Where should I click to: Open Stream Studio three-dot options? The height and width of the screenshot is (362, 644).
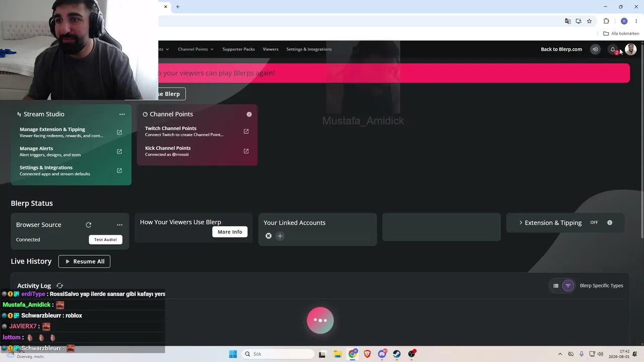(x=122, y=114)
